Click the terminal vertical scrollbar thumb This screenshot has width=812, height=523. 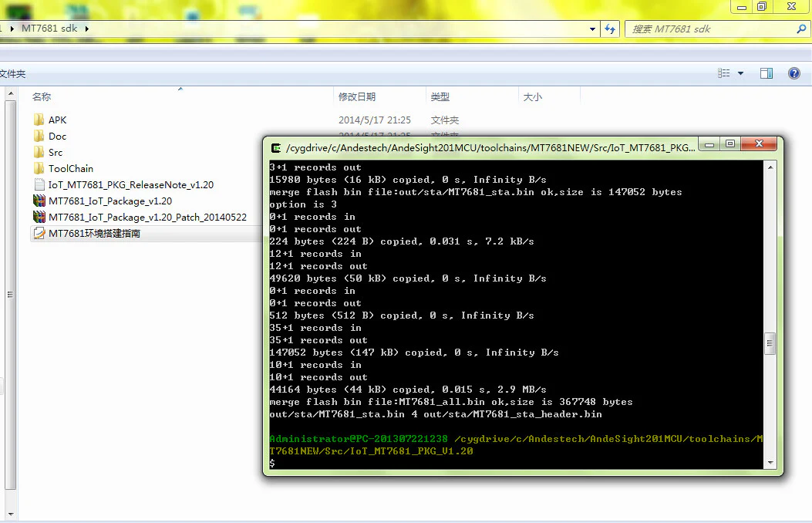[770, 343]
